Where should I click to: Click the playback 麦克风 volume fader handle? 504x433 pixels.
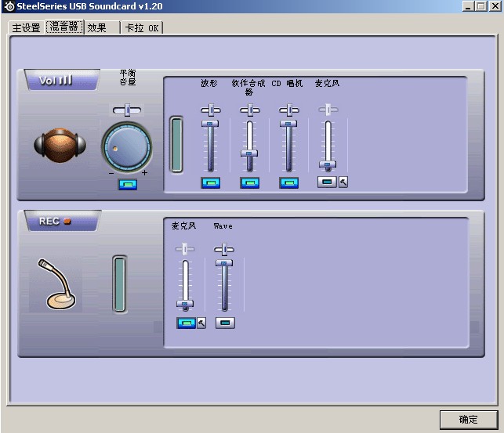[328, 164]
